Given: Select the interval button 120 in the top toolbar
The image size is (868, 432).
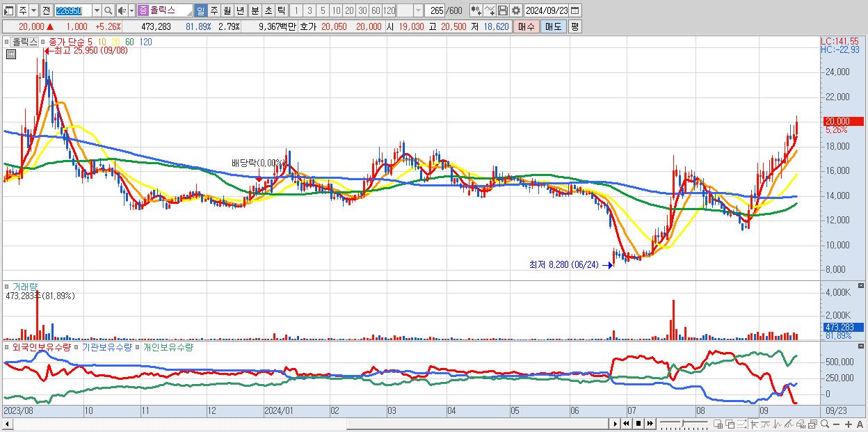Looking at the screenshot, I should tap(389, 10).
